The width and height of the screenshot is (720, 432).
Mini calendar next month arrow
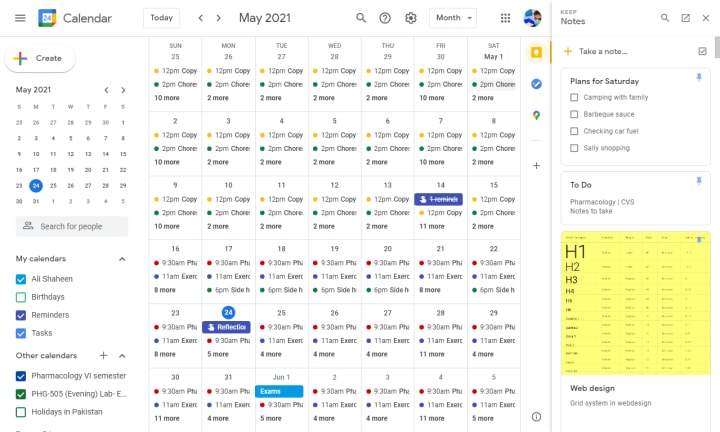point(123,90)
